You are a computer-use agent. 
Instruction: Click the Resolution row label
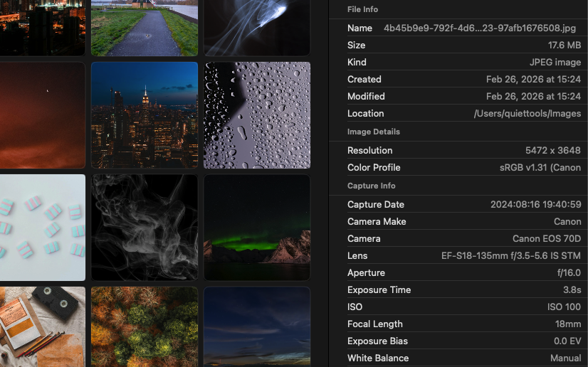tap(369, 151)
